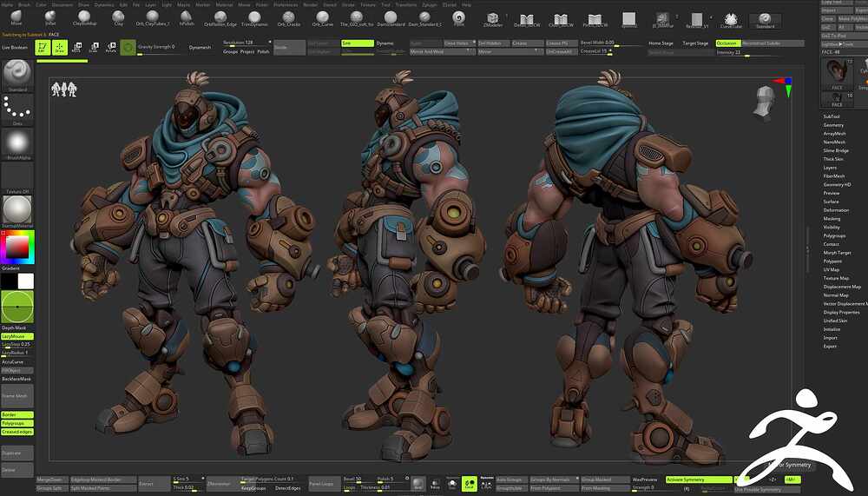
Task: Toggle Live Boolean
Action: pyautogui.click(x=15, y=48)
